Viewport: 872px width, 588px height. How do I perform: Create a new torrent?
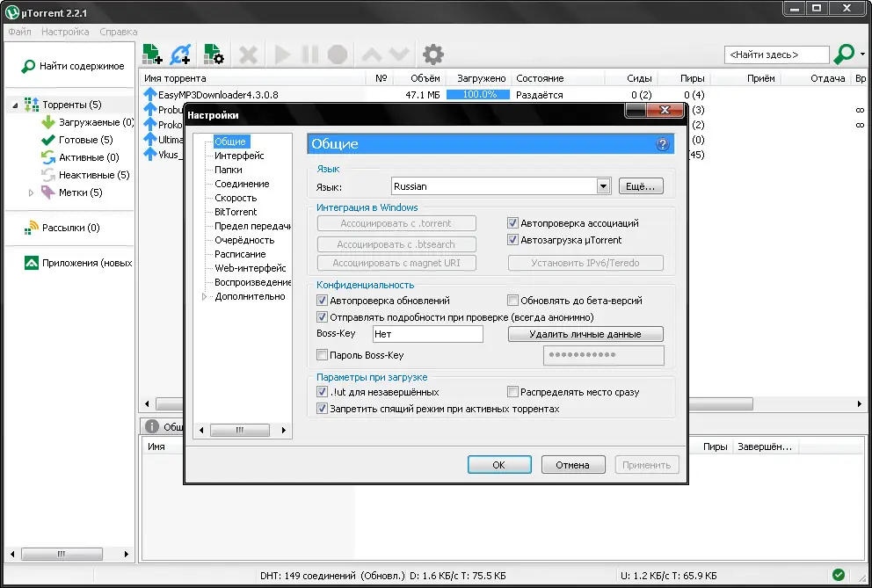(211, 54)
